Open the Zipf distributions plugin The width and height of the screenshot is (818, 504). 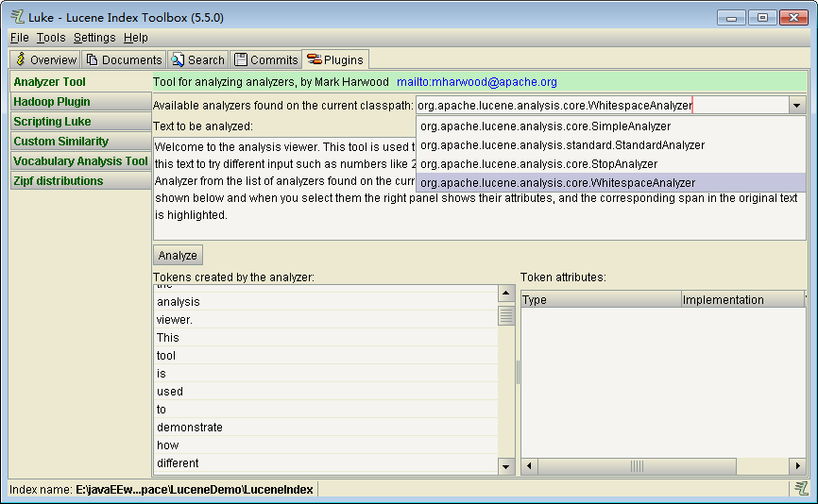pos(58,181)
